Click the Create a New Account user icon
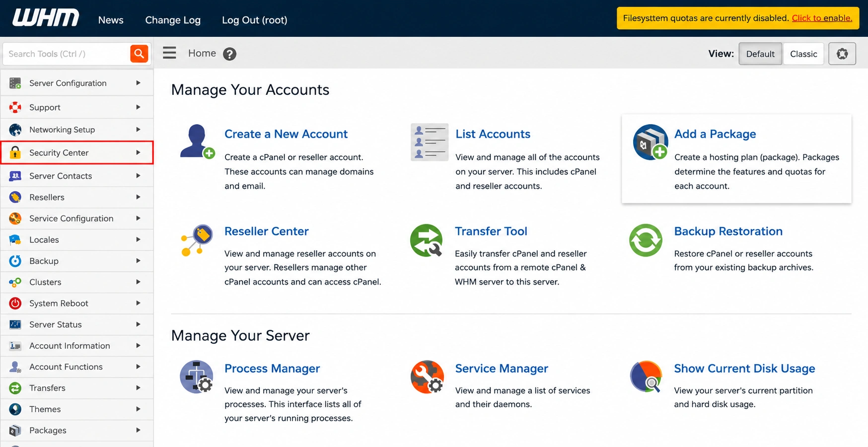This screenshot has width=868, height=447. (197, 142)
